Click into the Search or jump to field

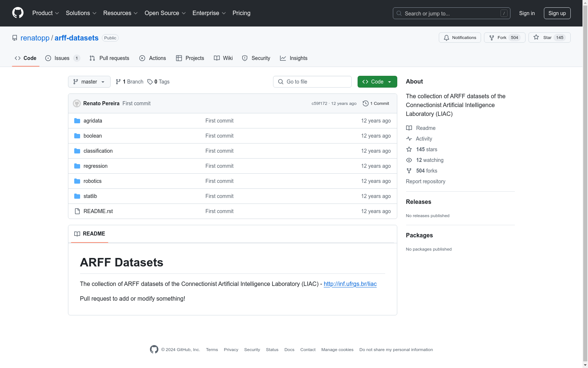coord(452,13)
